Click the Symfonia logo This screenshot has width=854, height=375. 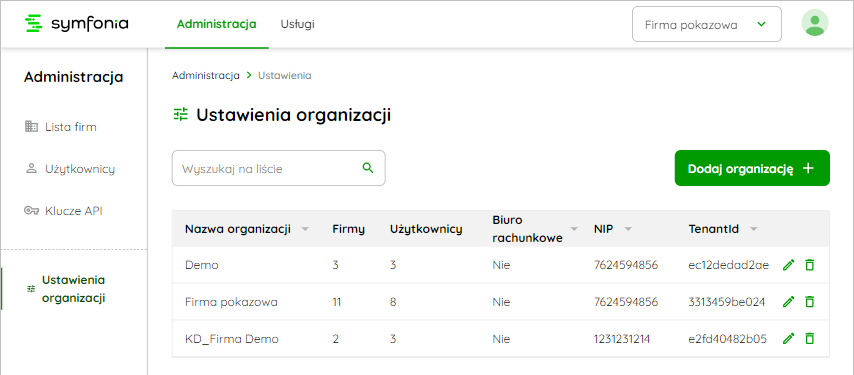click(77, 23)
